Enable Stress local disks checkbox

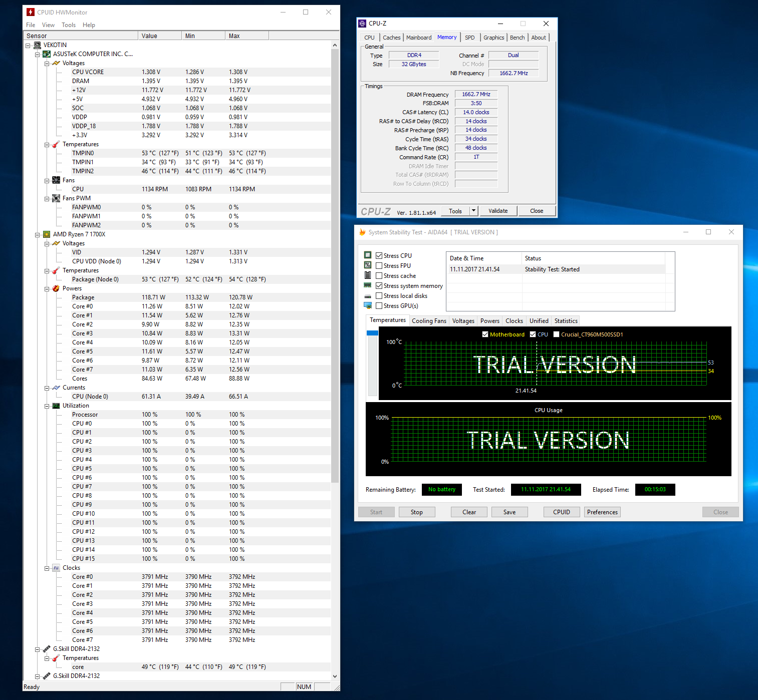click(379, 295)
